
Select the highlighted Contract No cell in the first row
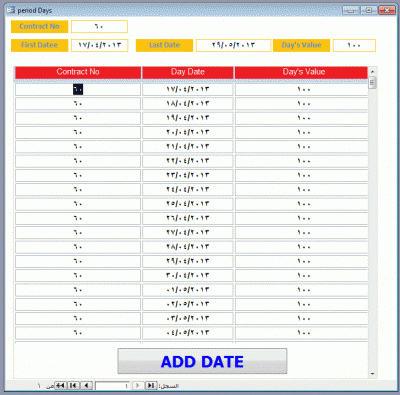coord(78,89)
